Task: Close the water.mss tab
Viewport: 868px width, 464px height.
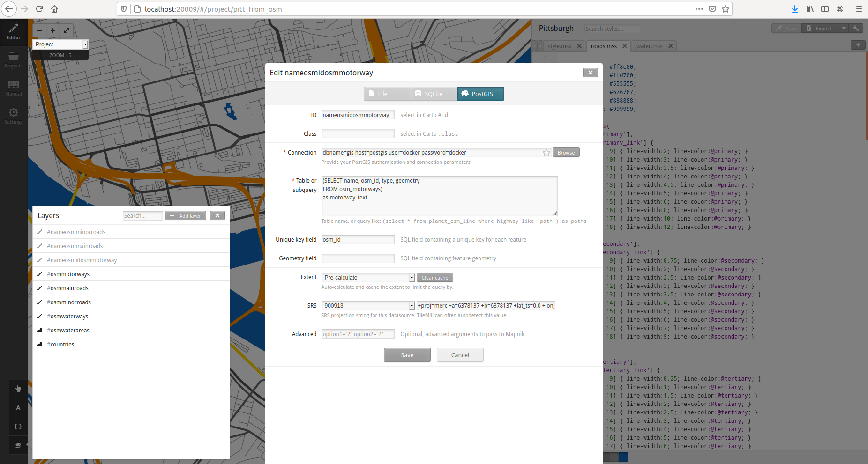Action: 671,46
